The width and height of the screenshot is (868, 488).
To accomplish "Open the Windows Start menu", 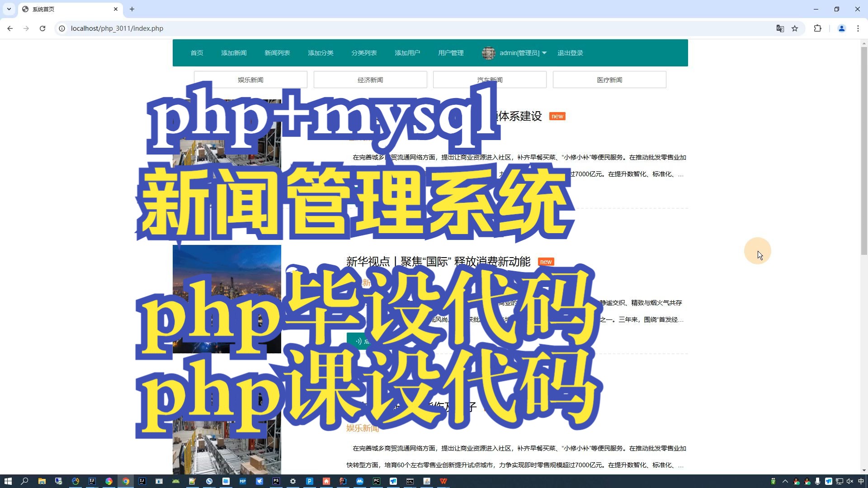I will 8,481.
